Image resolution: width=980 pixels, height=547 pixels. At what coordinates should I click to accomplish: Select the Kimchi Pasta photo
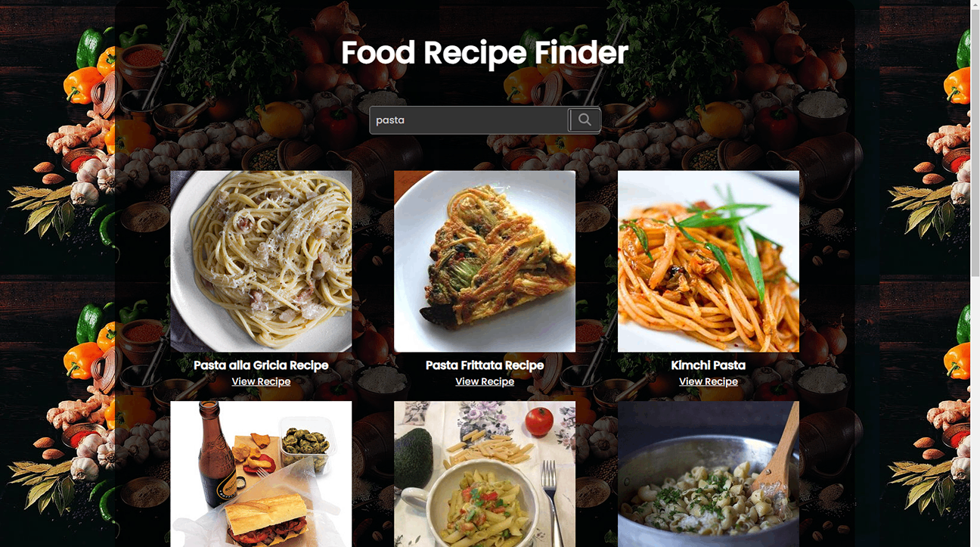click(x=709, y=261)
